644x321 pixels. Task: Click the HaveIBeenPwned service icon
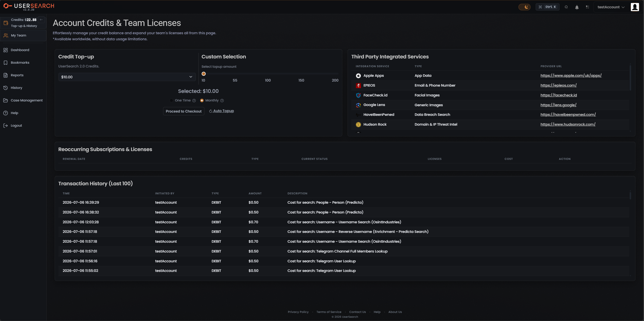click(x=358, y=115)
